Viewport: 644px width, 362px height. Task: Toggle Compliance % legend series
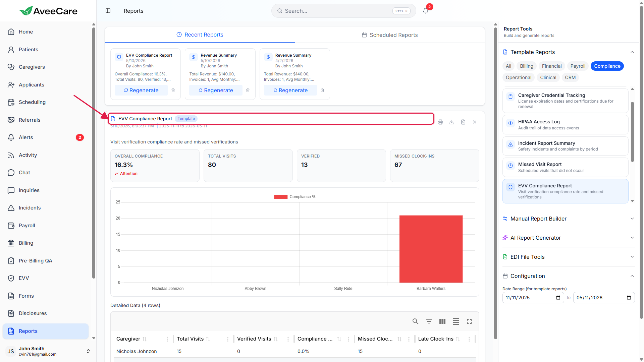click(x=294, y=197)
